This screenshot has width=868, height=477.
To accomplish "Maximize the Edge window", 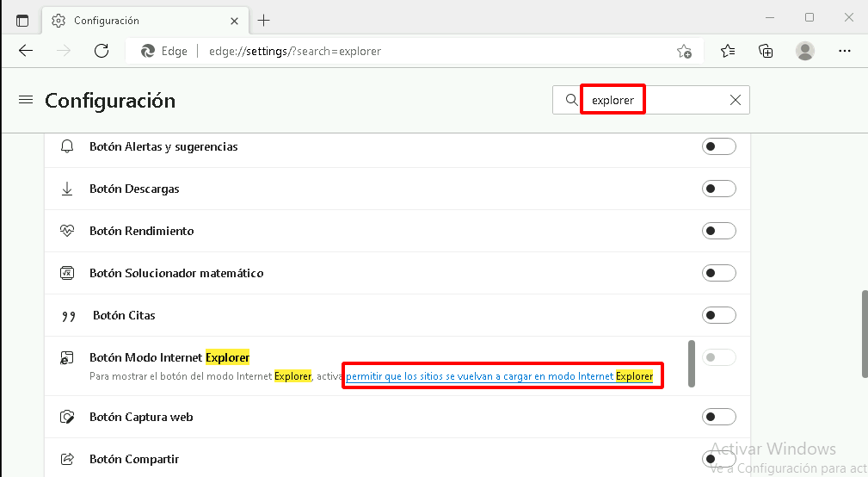I will (x=810, y=18).
